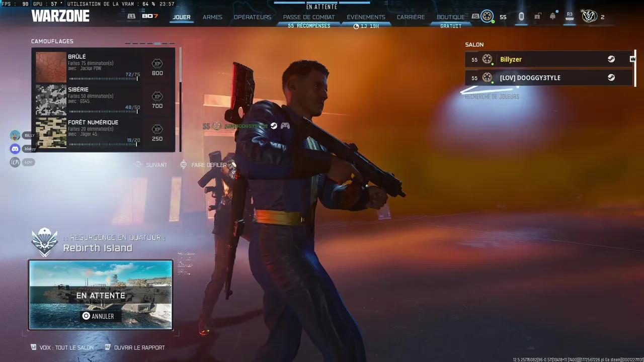This screenshot has width=644, height=362.
Task: Click Billyzer's rank emblem in Salon
Action: pos(487,59)
